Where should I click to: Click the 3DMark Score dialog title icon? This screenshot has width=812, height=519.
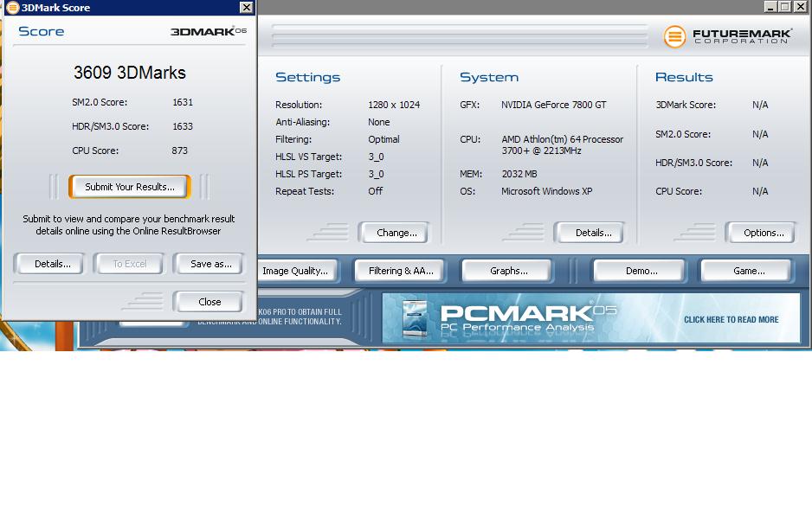12,7
